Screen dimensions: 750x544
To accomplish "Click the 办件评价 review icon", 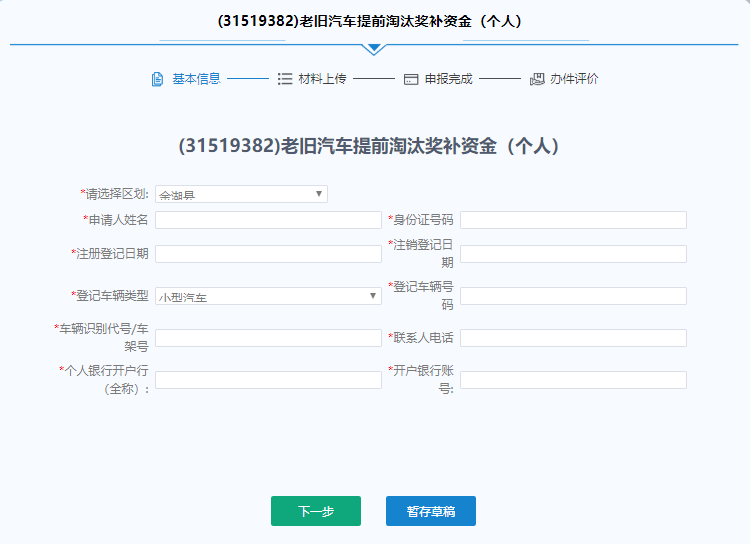I will (537, 79).
